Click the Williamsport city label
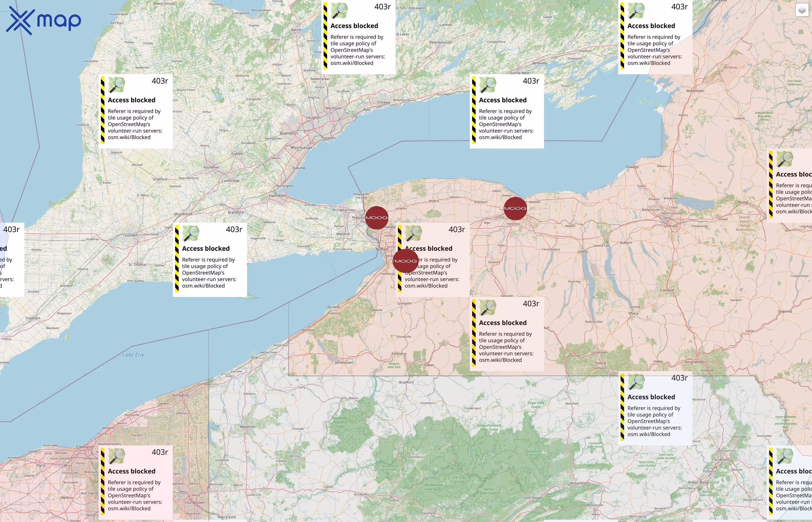The width and height of the screenshot is (812, 522). [580, 483]
